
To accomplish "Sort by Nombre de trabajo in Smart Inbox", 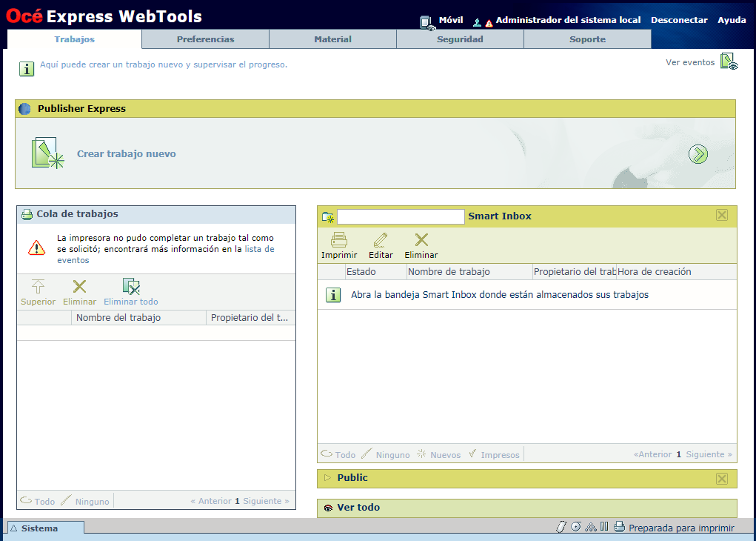I will pyautogui.click(x=469, y=272).
